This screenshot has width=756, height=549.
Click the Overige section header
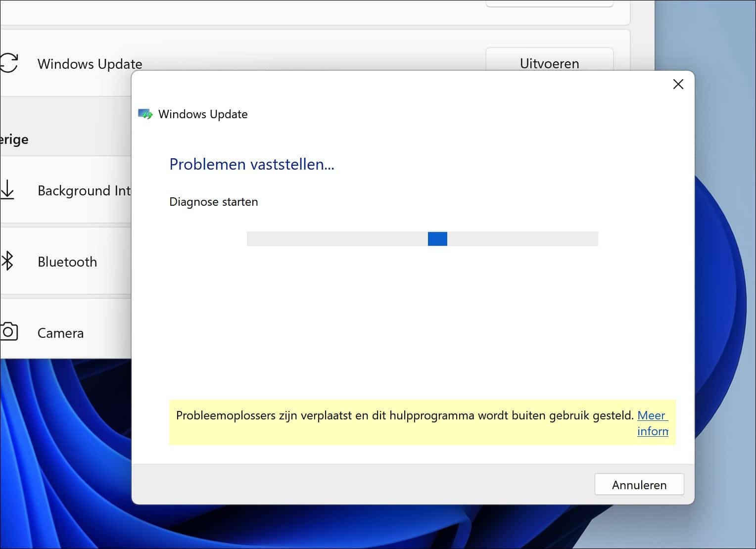[x=15, y=139]
